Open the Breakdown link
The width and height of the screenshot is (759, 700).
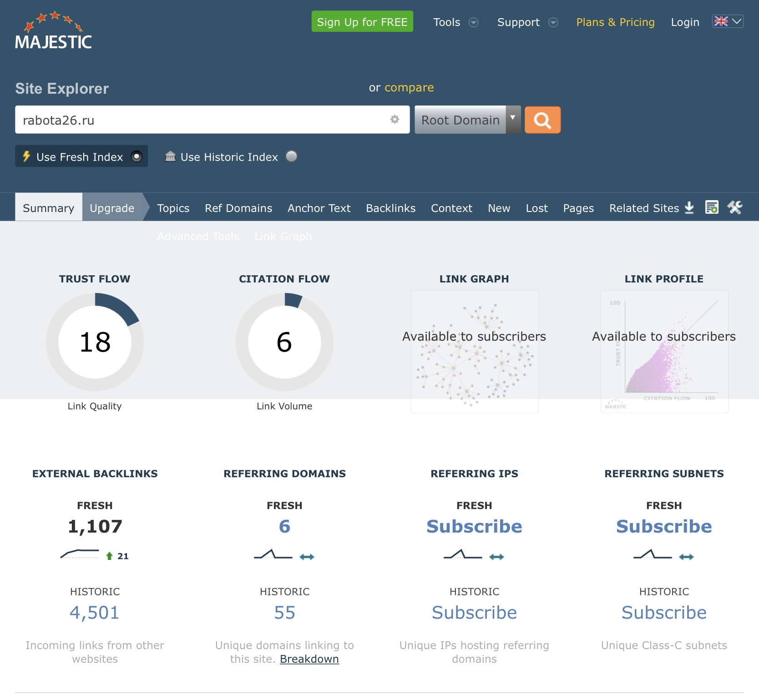pyautogui.click(x=309, y=659)
